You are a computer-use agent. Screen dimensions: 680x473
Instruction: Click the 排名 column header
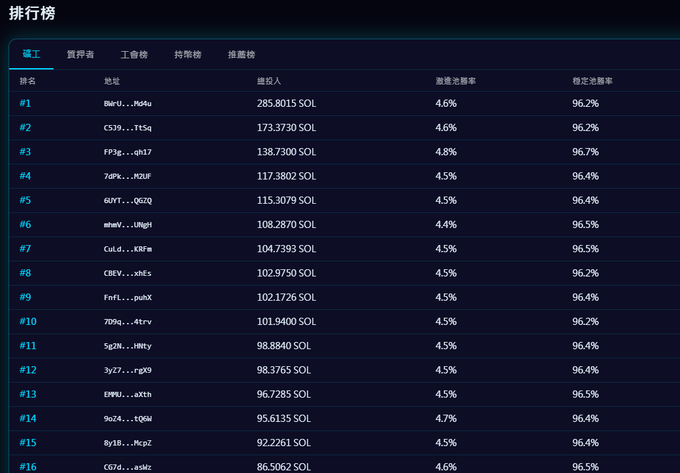27,81
